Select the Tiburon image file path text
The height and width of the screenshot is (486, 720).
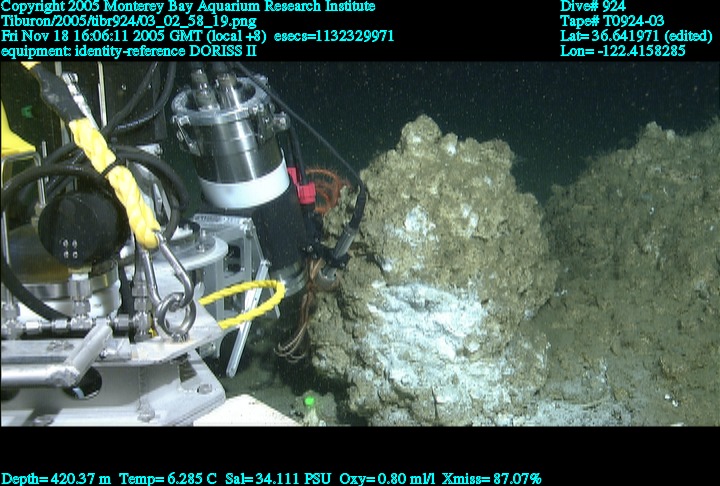tap(129, 21)
